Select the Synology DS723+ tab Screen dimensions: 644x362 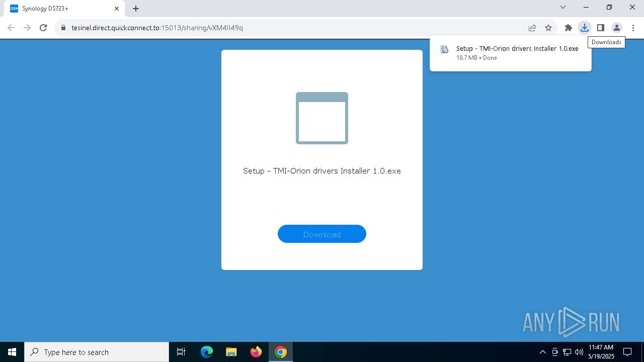point(64,9)
